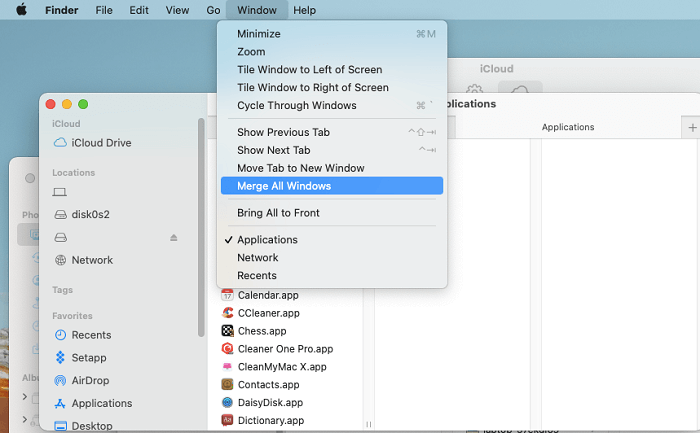
Task: Click the Dictionary.app icon
Action: [227, 420]
